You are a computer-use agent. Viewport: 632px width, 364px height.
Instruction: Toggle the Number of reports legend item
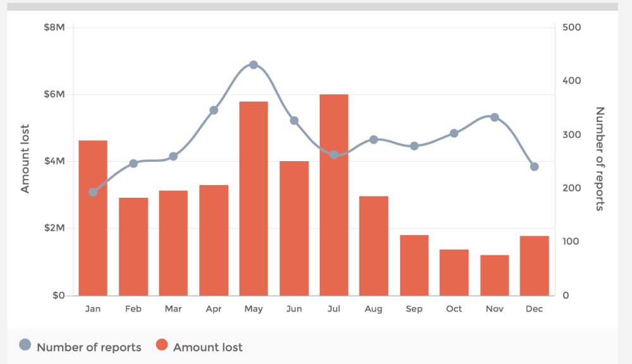[80, 347]
